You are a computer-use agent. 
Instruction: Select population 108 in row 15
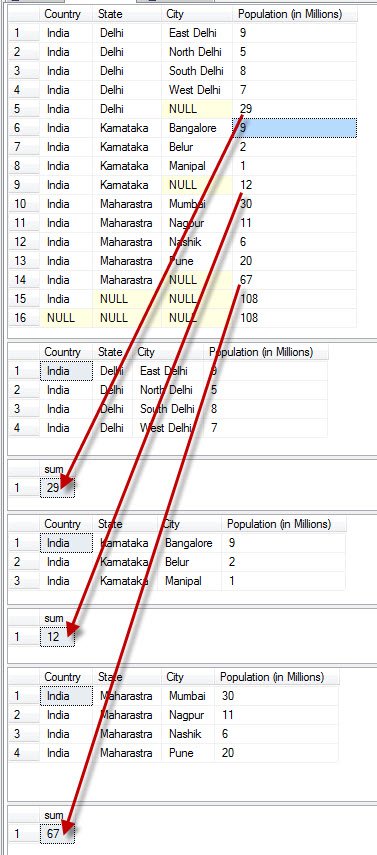(295, 299)
